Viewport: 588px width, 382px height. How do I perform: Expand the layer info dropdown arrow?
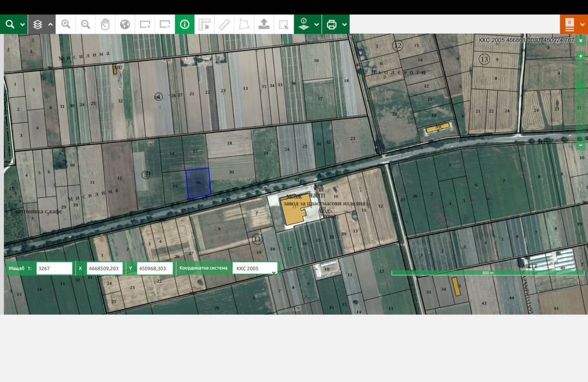tap(316, 24)
